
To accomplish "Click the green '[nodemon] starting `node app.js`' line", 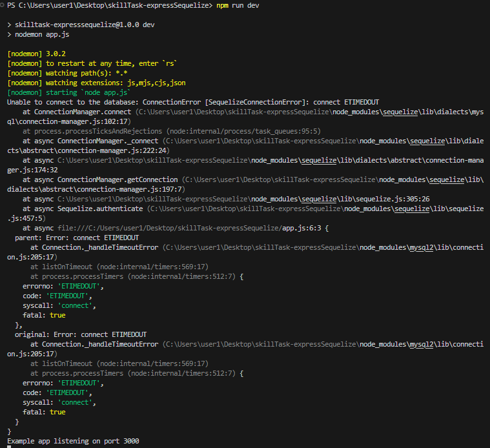I will pos(69,92).
